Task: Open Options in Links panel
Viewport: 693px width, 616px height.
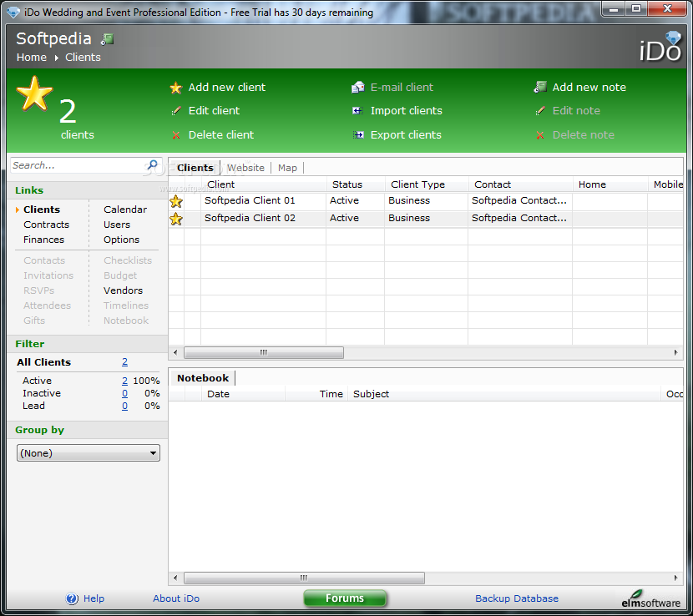Action: point(122,240)
